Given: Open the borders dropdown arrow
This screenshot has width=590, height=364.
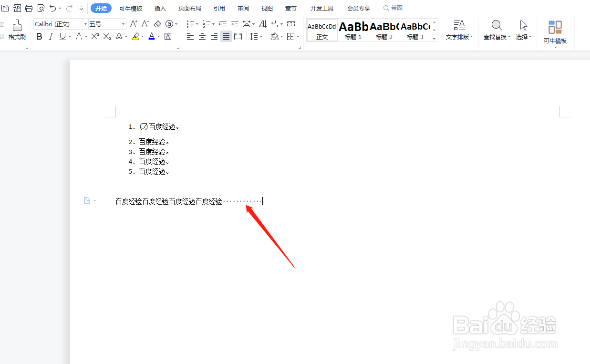Looking at the screenshot, I should click(x=298, y=36).
